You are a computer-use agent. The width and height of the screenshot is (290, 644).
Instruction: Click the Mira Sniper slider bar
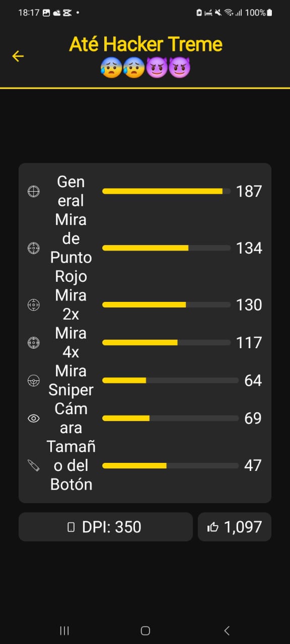click(170, 380)
